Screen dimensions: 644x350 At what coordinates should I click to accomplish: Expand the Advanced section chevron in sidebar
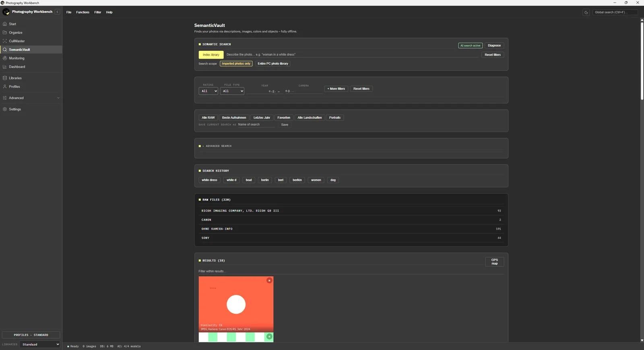[x=58, y=98]
